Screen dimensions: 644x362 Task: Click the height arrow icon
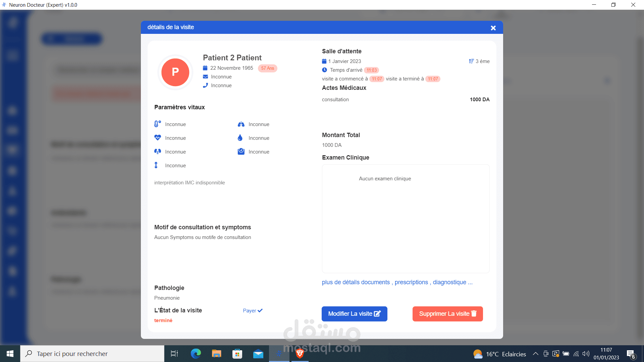[x=156, y=165]
